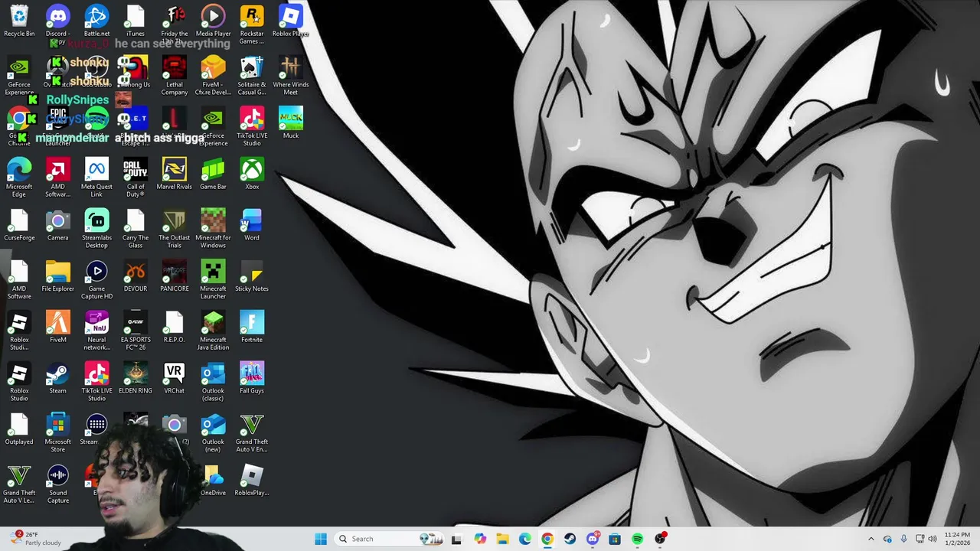Viewport: 980px width, 551px height.
Task: Open the Muck game shortcut
Action: pos(291,123)
